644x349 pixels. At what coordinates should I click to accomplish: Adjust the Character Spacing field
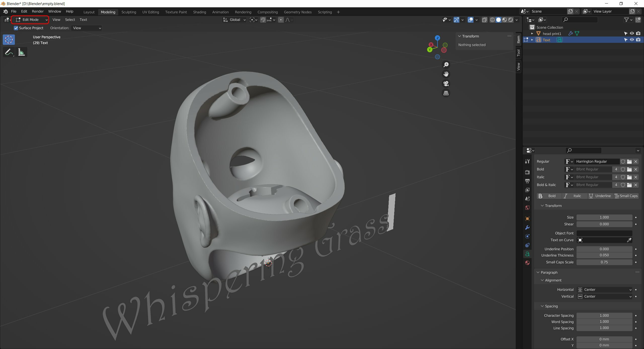pos(604,316)
